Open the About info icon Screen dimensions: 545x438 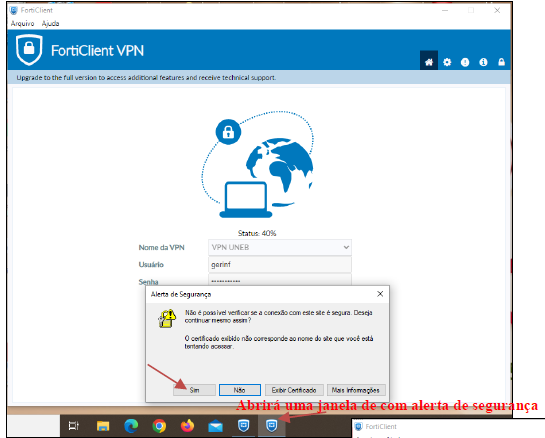pos(483,62)
